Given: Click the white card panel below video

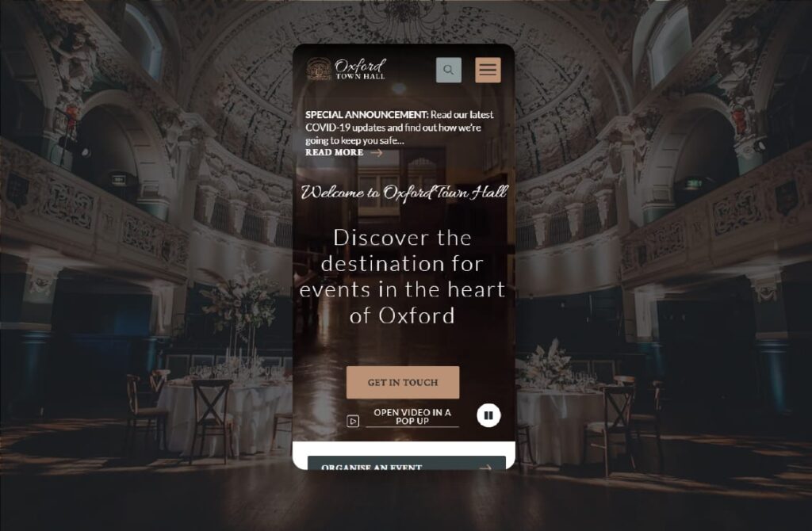Looking at the screenshot, I should [x=404, y=456].
